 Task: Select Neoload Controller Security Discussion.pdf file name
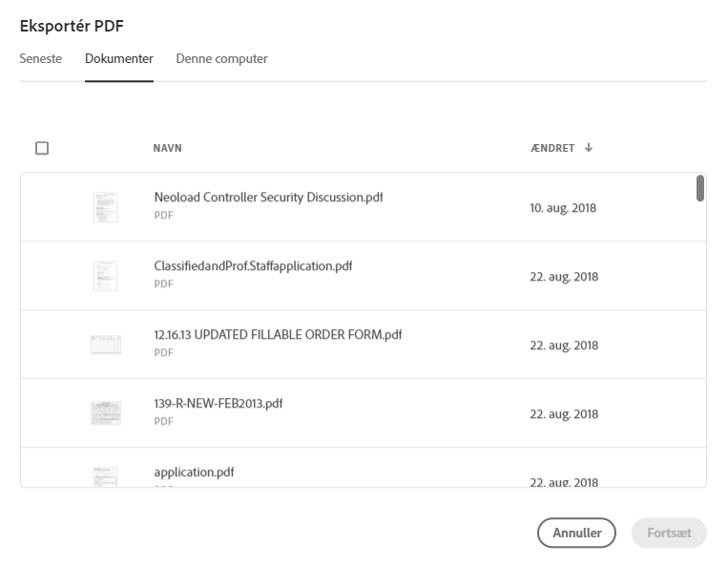click(268, 198)
